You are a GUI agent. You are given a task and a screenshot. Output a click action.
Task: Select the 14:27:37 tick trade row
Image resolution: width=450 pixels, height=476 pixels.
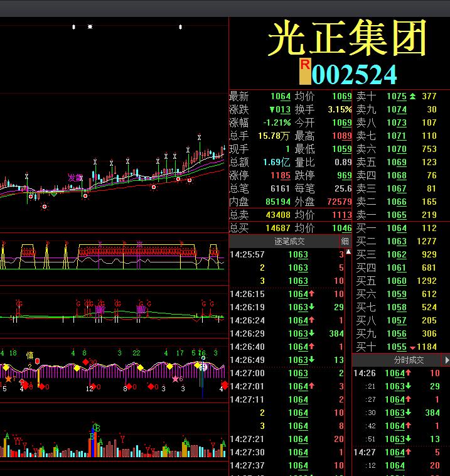point(287,466)
